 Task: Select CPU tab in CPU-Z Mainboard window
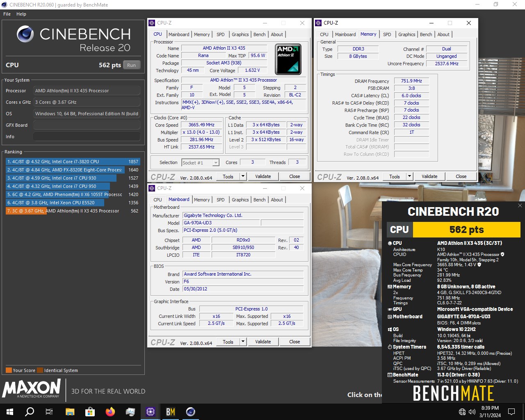(x=157, y=200)
